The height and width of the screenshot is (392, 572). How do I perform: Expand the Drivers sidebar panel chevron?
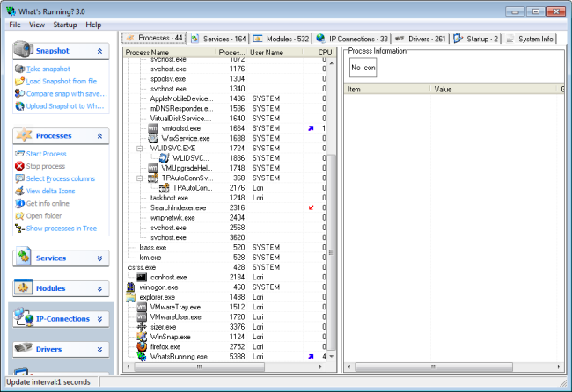point(99,350)
